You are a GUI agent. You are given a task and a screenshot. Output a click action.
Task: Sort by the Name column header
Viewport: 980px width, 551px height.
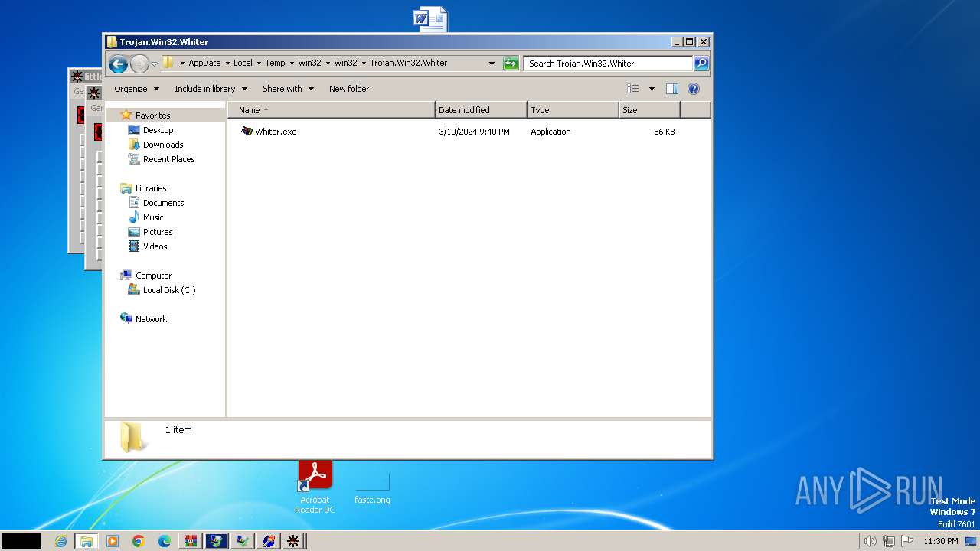332,110
